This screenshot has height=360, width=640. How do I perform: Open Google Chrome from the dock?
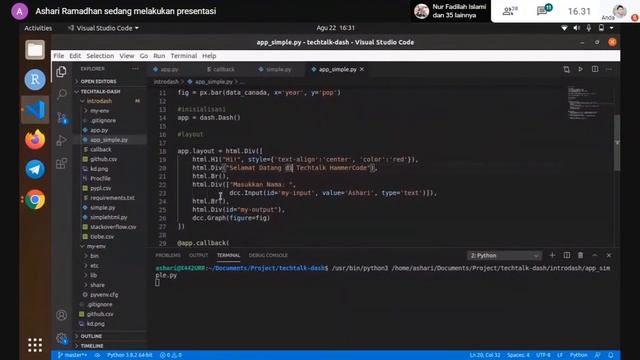tap(35, 200)
